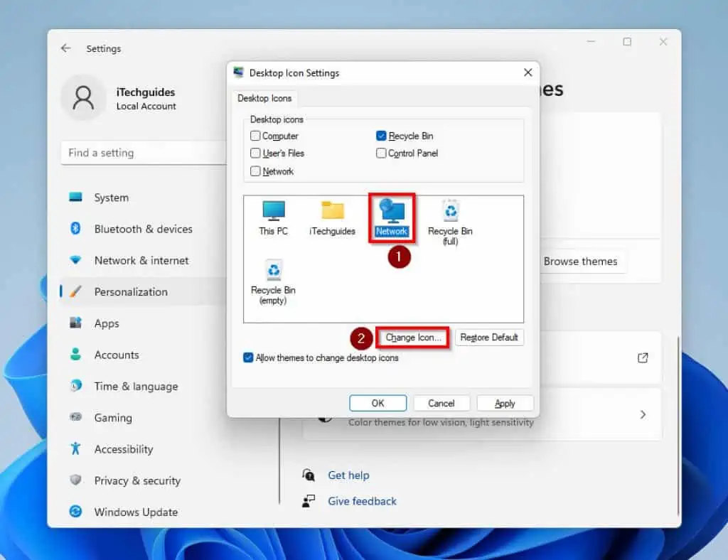The image size is (728, 560).
Task: Maximize the Settings window
Action: 627,42
